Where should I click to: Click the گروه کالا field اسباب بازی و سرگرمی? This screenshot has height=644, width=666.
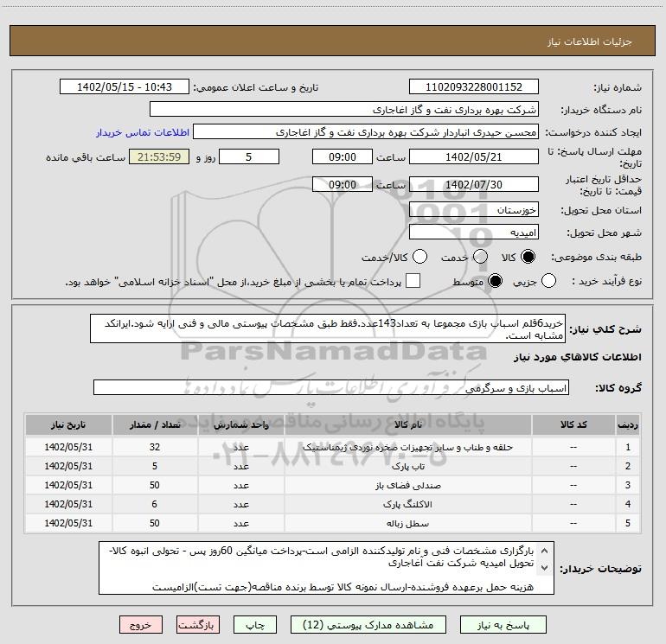pyautogui.click(x=331, y=387)
